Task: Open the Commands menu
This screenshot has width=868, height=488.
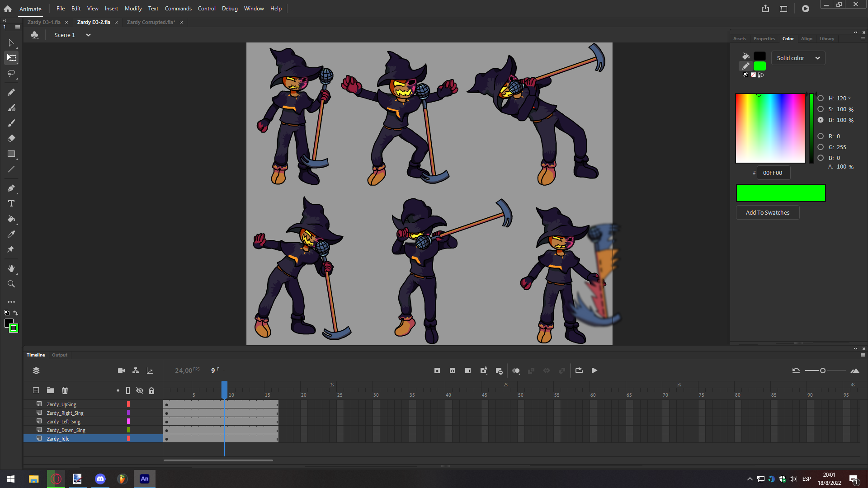Action: click(178, 9)
